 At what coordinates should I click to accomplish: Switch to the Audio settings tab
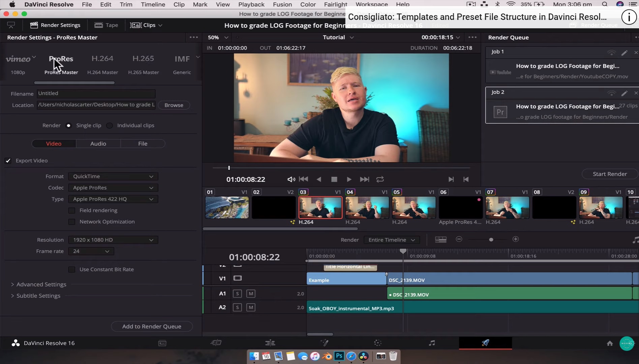coord(98,144)
